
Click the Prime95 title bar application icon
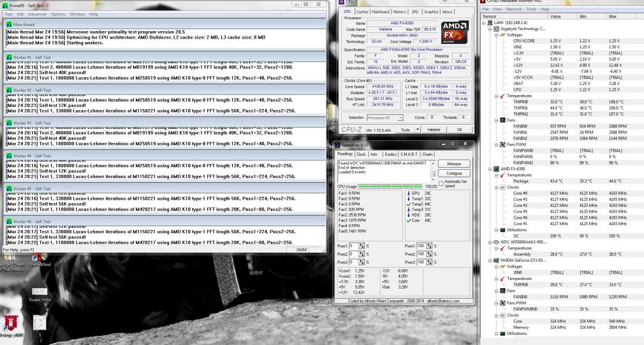[5, 5]
